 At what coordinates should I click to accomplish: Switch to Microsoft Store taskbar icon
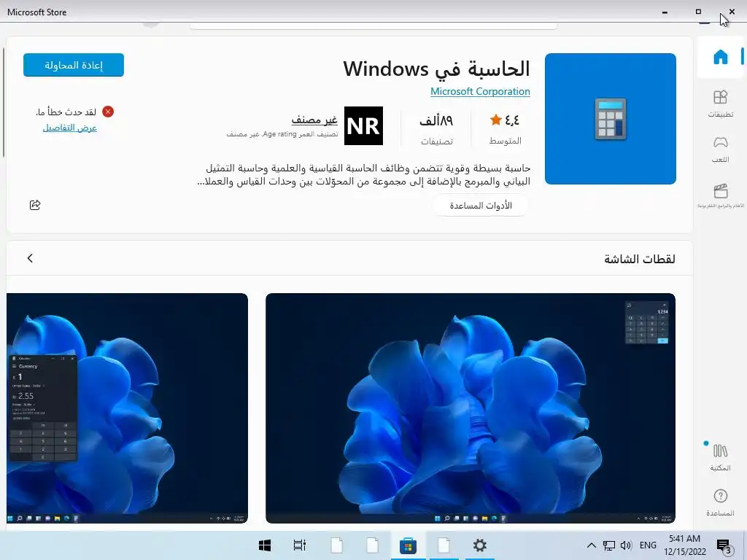pyautogui.click(x=408, y=545)
